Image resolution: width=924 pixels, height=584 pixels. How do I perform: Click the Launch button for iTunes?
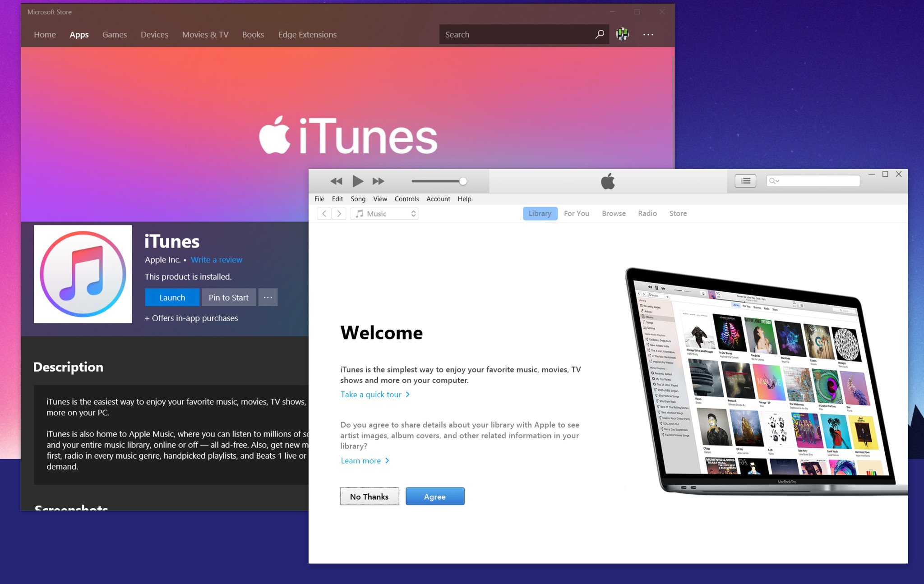pos(171,297)
